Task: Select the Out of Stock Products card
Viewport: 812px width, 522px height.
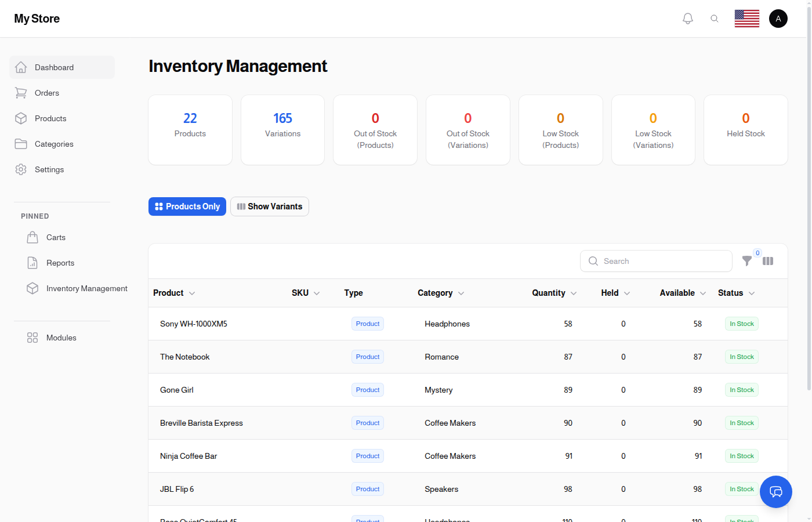Action: pos(375,129)
